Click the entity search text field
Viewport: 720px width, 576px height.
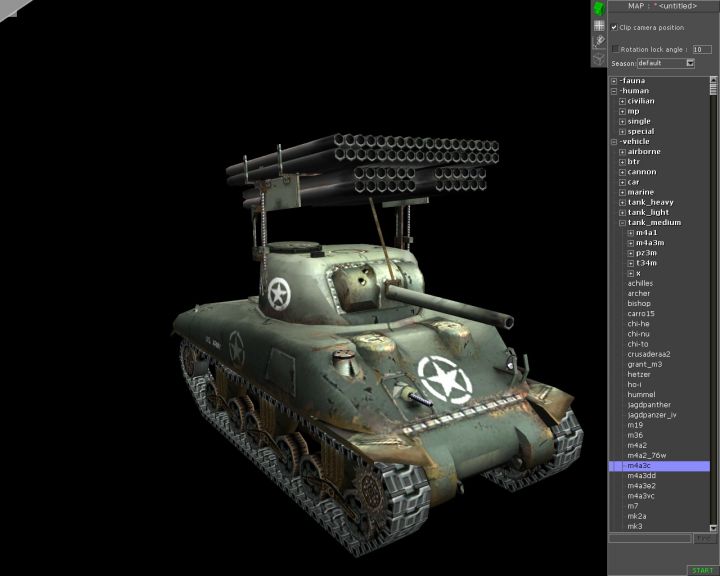[650, 538]
